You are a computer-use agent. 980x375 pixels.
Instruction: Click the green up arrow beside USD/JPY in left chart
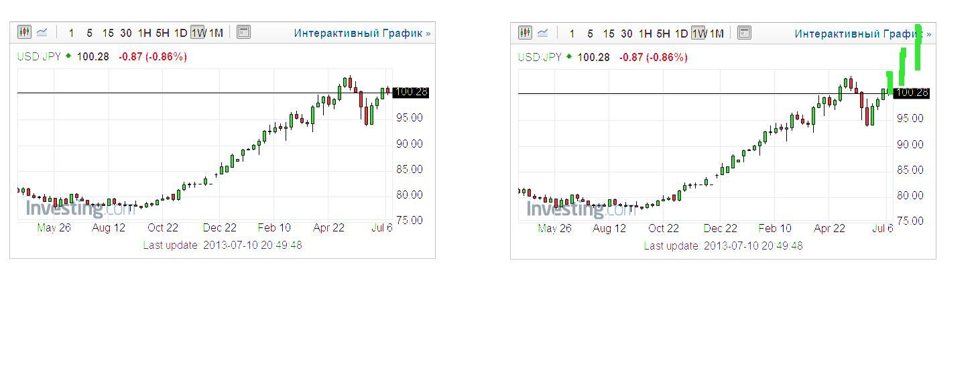(68, 56)
